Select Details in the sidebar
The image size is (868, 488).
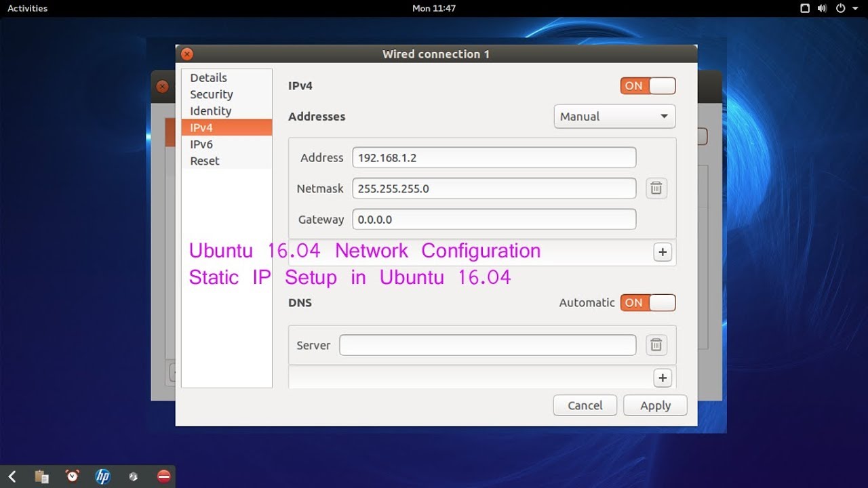click(x=226, y=78)
